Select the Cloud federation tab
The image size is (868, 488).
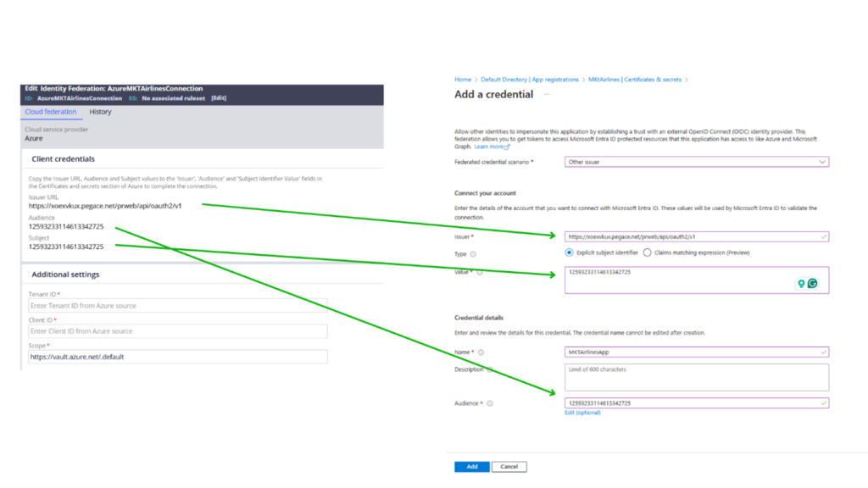pyautogui.click(x=51, y=112)
